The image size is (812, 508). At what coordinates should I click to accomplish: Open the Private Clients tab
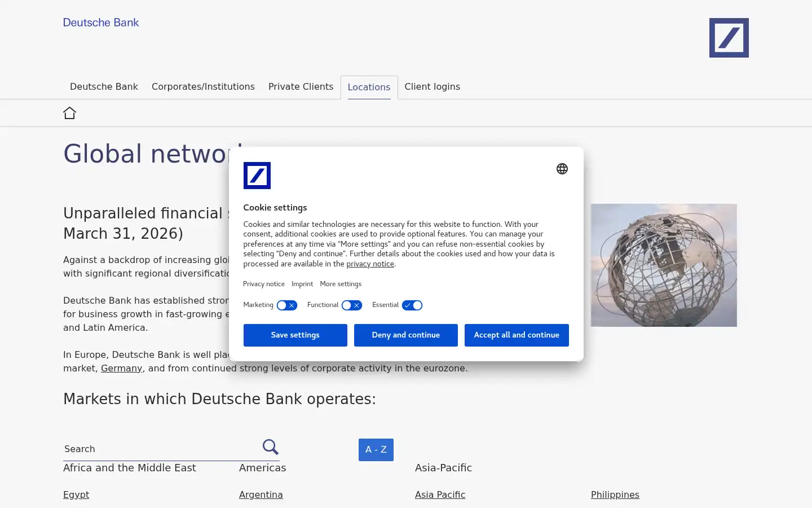301,86
